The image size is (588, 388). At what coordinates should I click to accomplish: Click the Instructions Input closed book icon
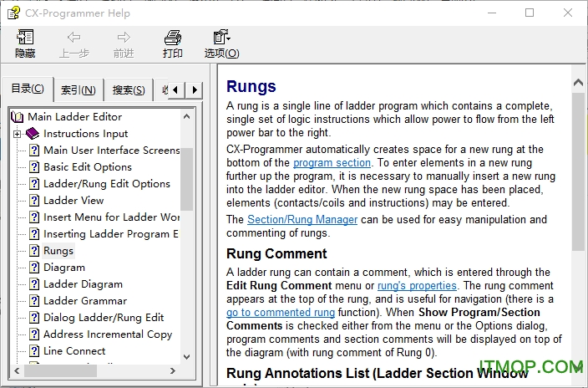click(x=33, y=134)
